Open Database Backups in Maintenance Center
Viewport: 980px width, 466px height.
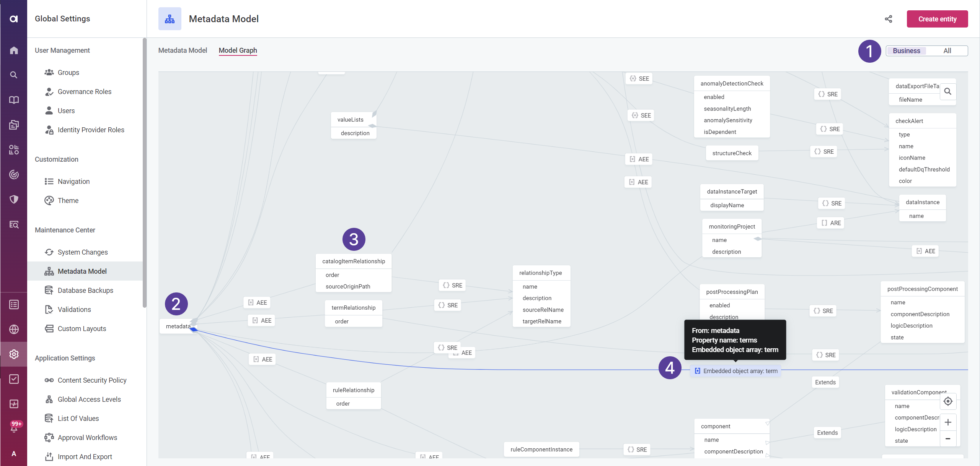click(85, 290)
